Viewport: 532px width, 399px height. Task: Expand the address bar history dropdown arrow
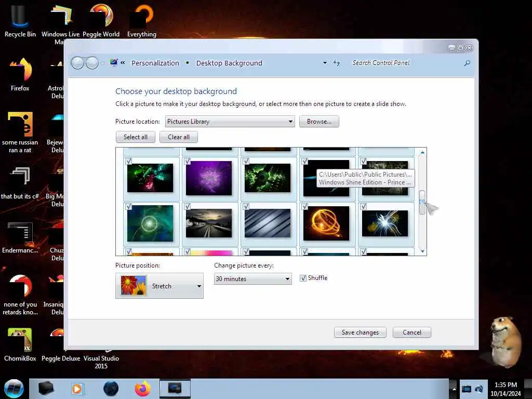point(325,63)
